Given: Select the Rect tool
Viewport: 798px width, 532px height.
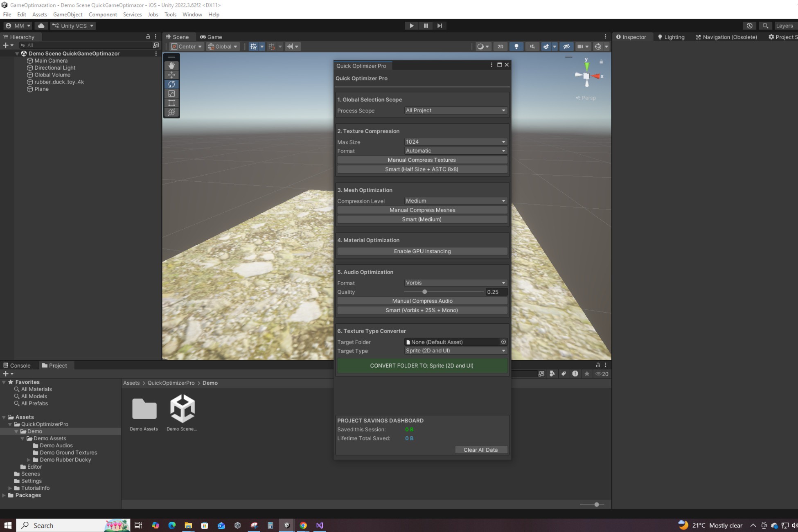Looking at the screenshot, I should click(x=171, y=103).
